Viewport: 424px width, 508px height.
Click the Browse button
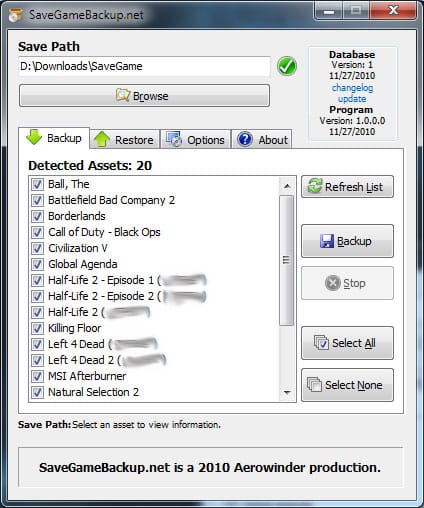[x=144, y=96]
